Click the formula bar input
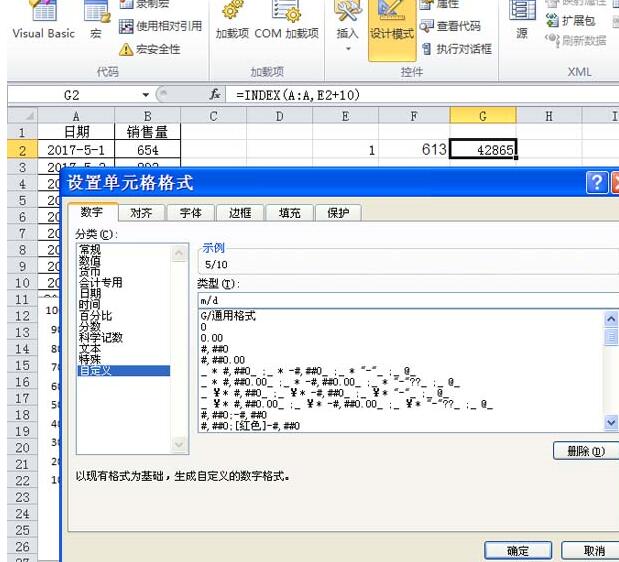This screenshot has height=562, width=619. click(422, 95)
